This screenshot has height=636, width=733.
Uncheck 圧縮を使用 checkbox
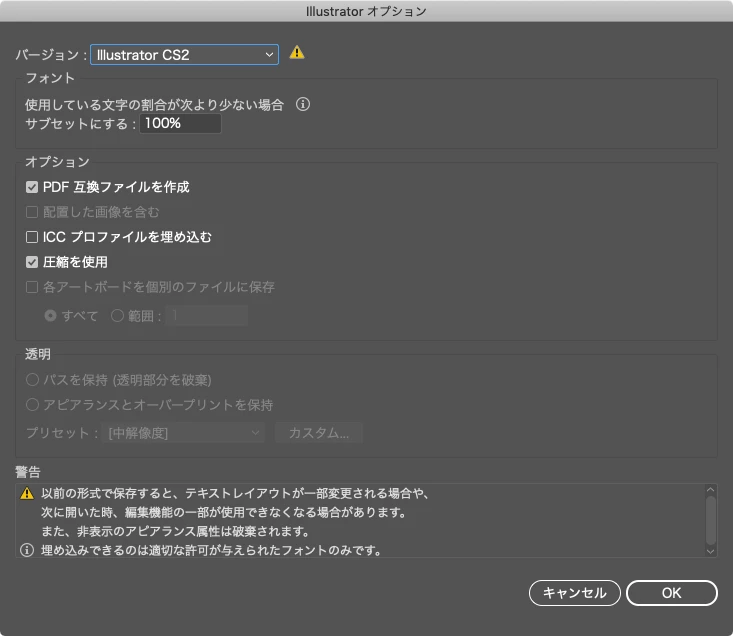point(32,262)
